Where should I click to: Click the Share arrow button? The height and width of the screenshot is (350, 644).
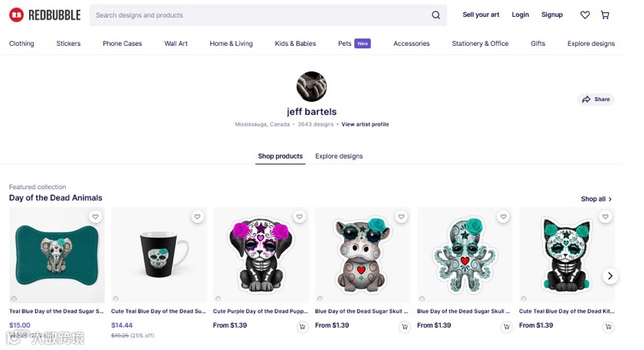[596, 99]
